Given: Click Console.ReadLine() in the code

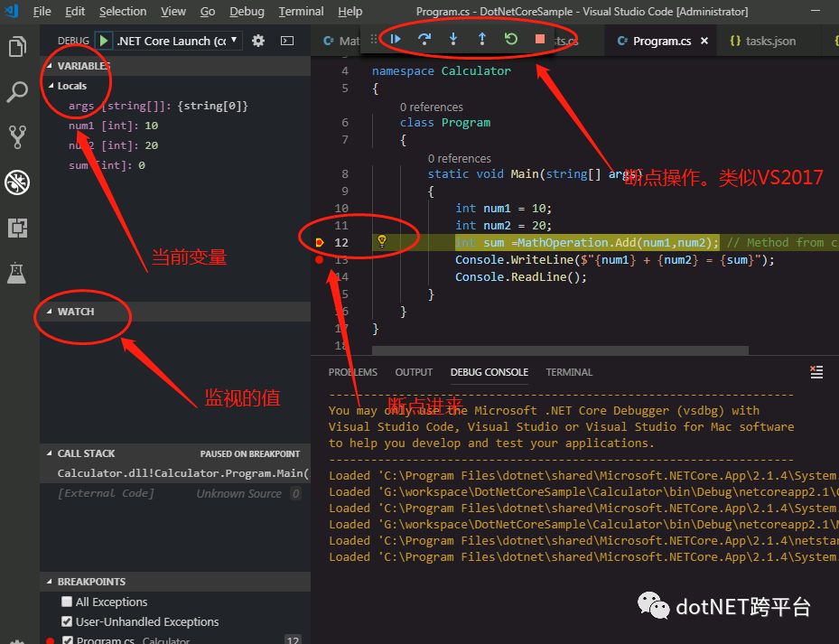Looking at the screenshot, I should (520, 276).
